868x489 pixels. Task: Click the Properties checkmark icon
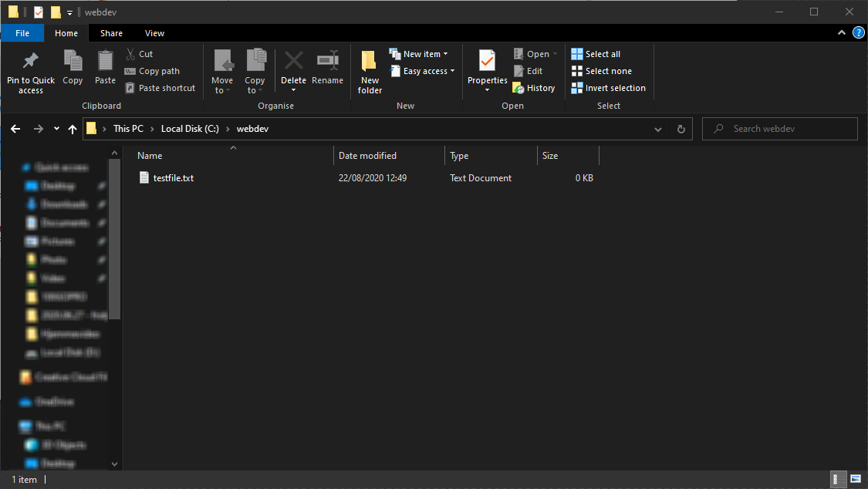coord(487,61)
